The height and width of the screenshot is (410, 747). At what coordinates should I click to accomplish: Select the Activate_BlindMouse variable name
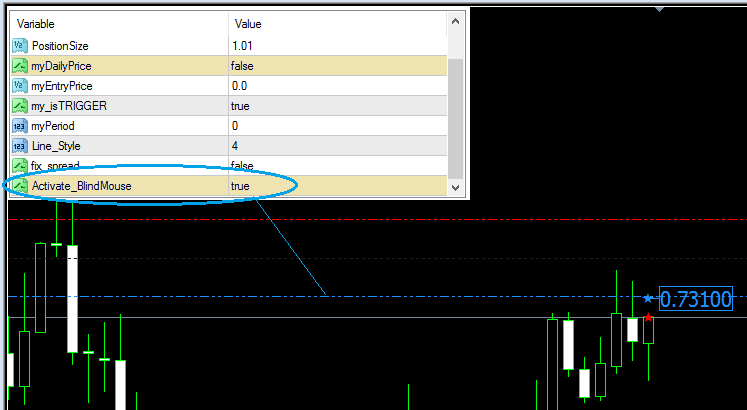(x=81, y=186)
